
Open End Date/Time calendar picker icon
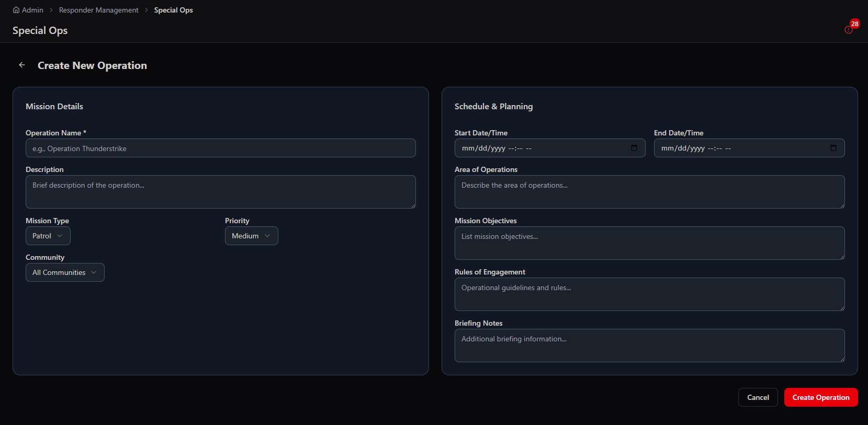[x=833, y=148]
